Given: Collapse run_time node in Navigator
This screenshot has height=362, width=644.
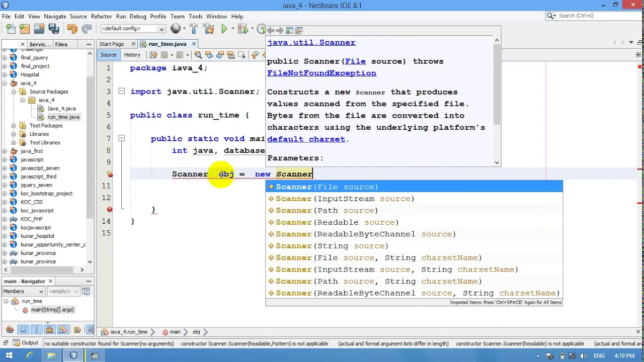Looking at the screenshot, I should [x=6, y=301].
